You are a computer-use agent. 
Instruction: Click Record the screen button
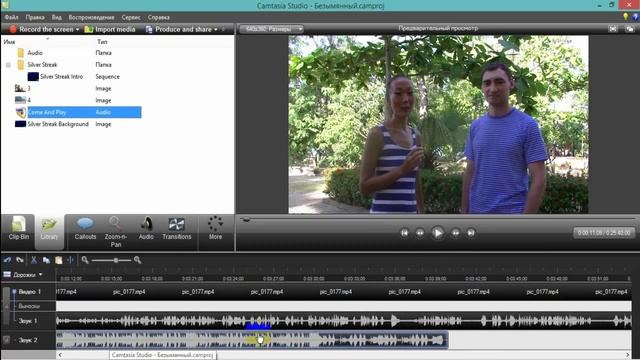(41, 29)
